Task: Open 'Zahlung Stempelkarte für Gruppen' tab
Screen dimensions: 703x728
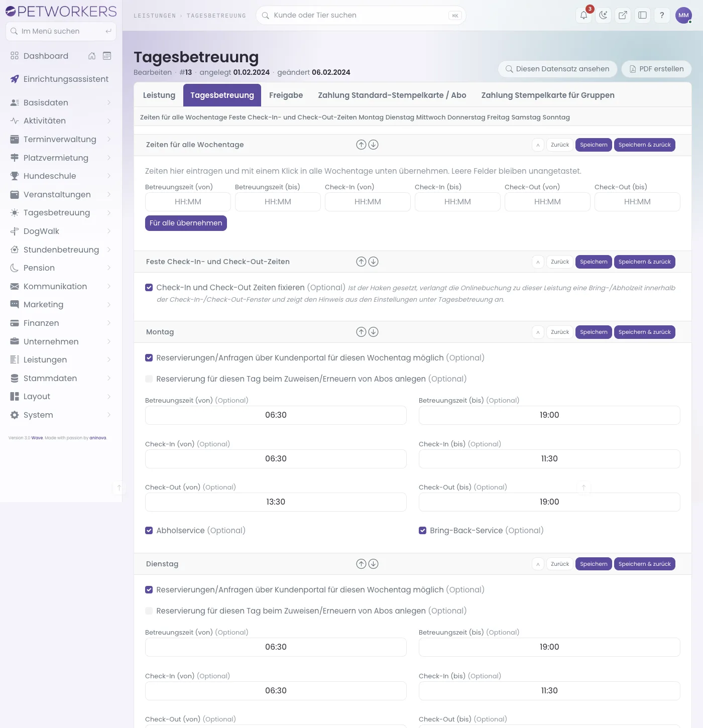Action: [x=548, y=95]
